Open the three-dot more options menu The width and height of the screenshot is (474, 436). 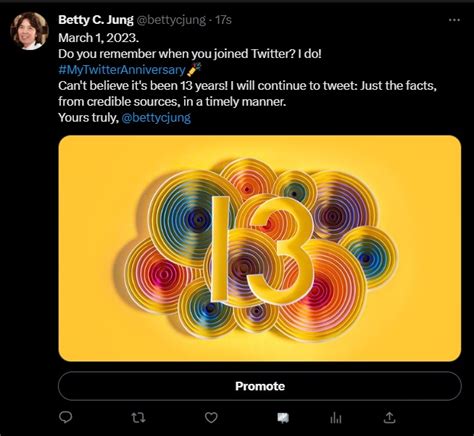(454, 20)
